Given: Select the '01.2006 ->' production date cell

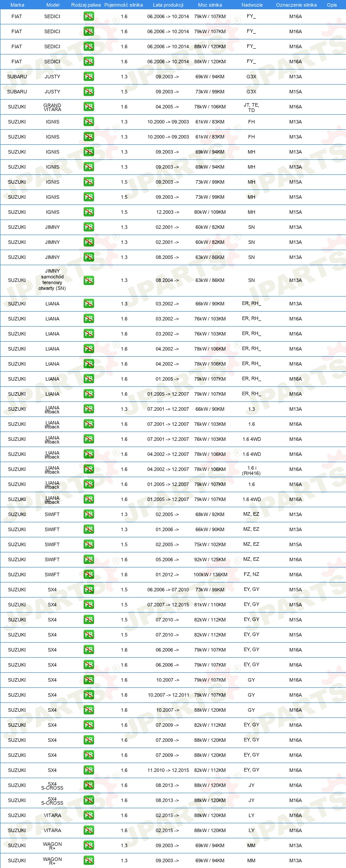Looking at the screenshot, I should pyautogui.click(x=167, y=529).
